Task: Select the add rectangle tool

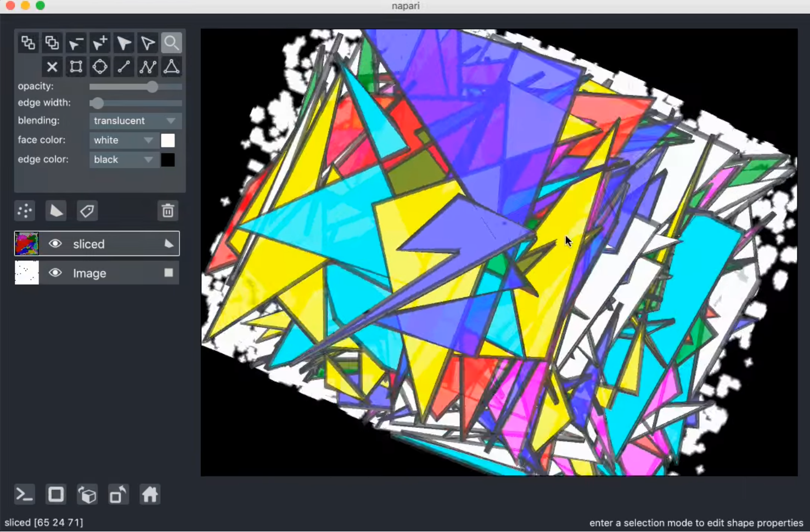Action: click(76, 66)
